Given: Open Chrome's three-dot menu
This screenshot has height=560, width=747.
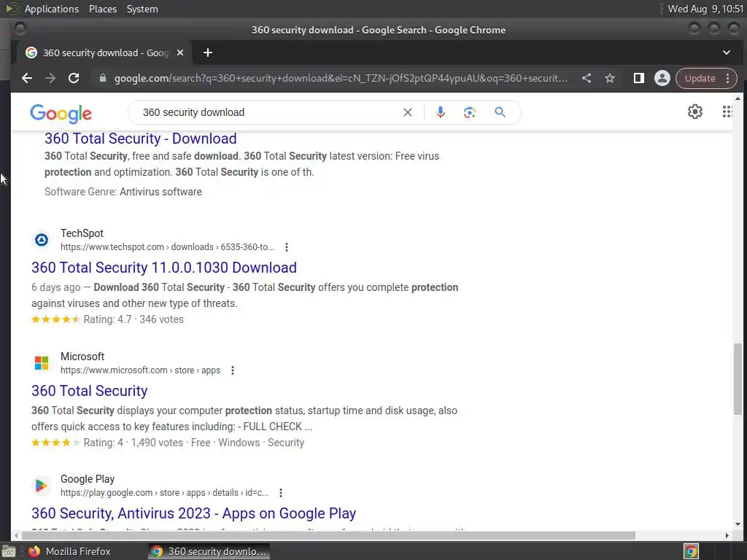Looking at the screenshot, I should (x=727, y=78).
